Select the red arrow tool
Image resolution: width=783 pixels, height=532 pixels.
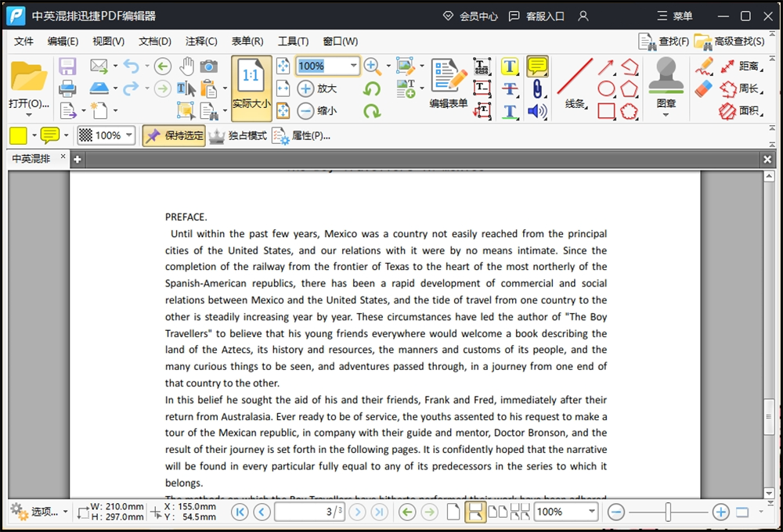606,66
